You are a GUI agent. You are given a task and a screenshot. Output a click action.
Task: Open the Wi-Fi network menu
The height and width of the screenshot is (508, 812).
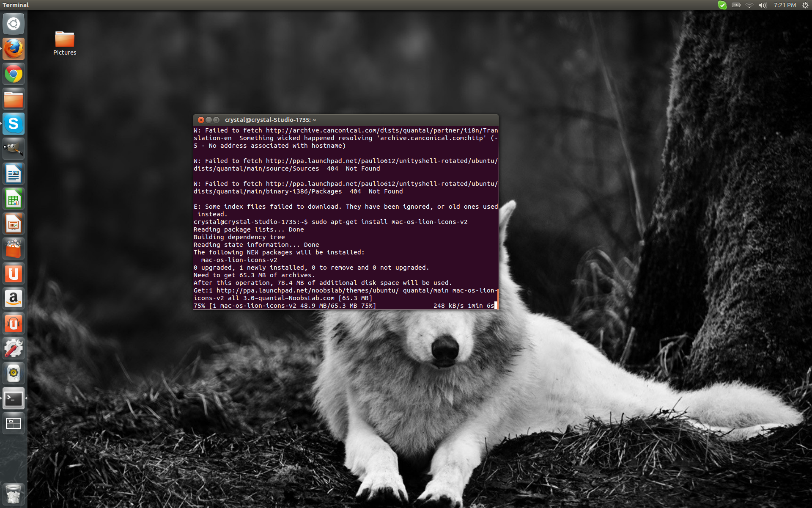pos(749,5)
